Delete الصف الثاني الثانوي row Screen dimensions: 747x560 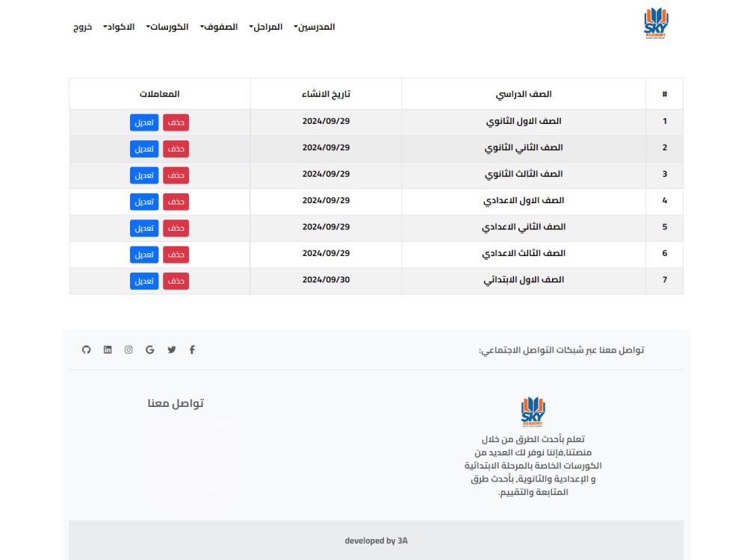point(176,149)
